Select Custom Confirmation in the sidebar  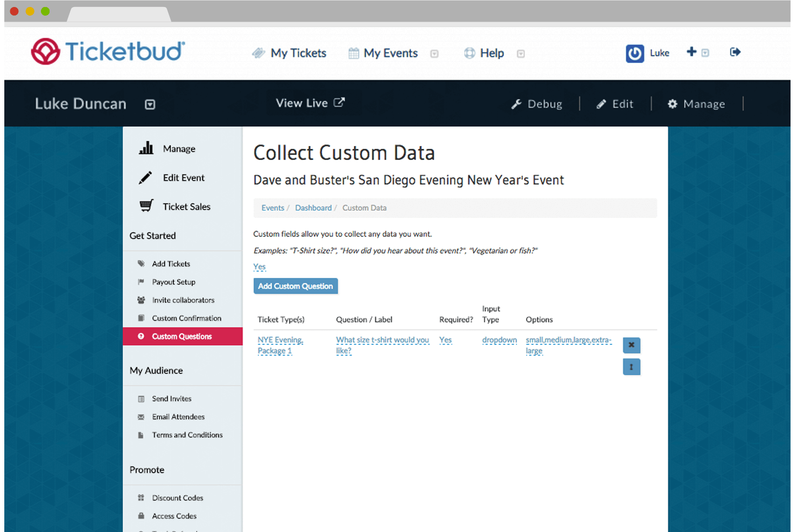[186, 318]
